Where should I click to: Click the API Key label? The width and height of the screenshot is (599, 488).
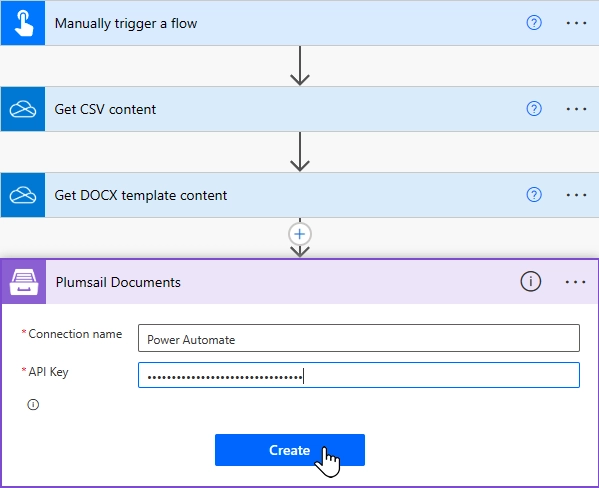[48, 372]
